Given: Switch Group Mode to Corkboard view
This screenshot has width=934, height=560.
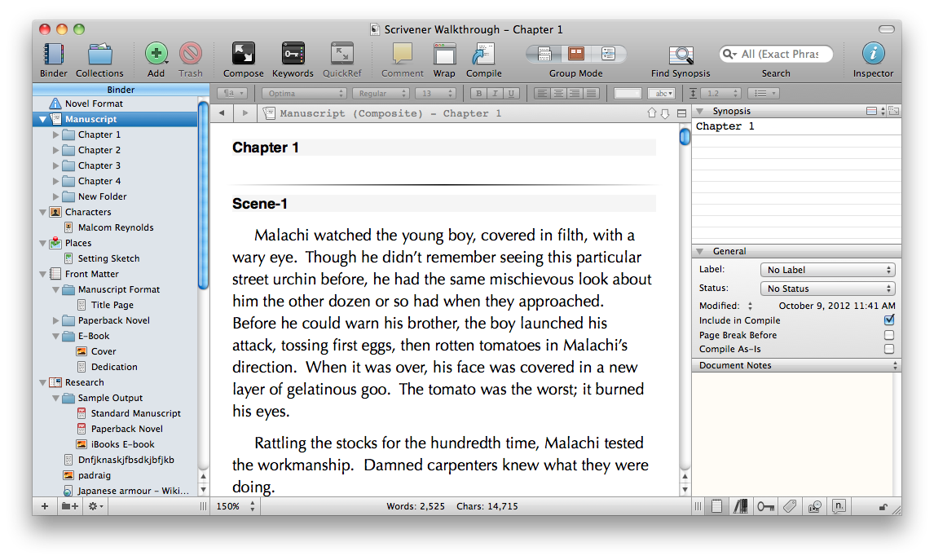Looking at the screenshot, I should click(576, 55).
